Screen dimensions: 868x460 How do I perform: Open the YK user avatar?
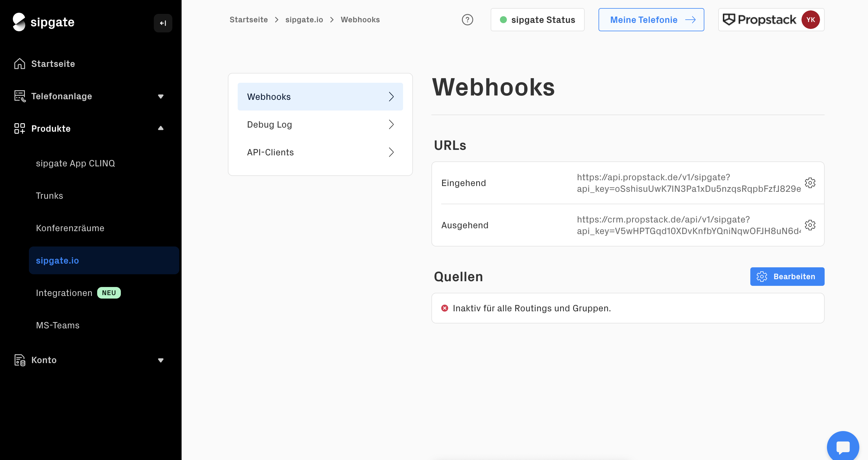(x=810, y=20)
